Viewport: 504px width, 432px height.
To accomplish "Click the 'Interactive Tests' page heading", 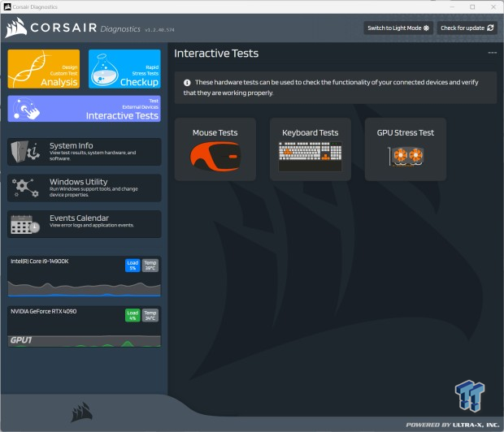I will click(216, 54).
